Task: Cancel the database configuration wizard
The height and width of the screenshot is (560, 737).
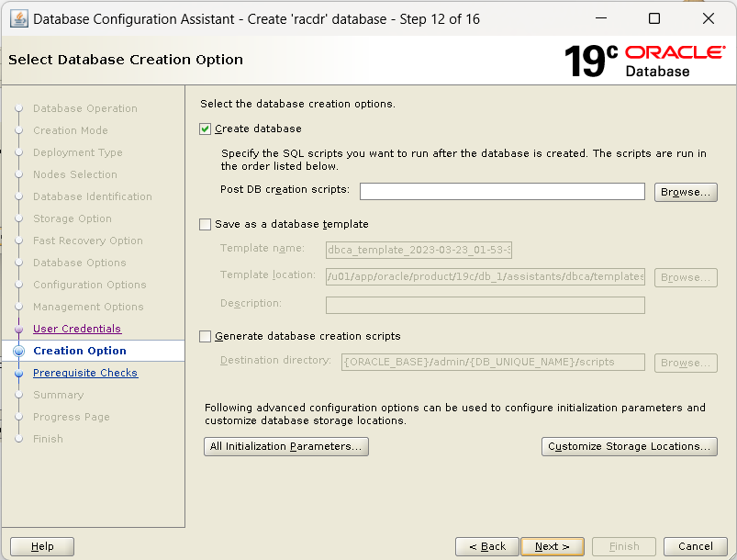Action: (695, 546)
